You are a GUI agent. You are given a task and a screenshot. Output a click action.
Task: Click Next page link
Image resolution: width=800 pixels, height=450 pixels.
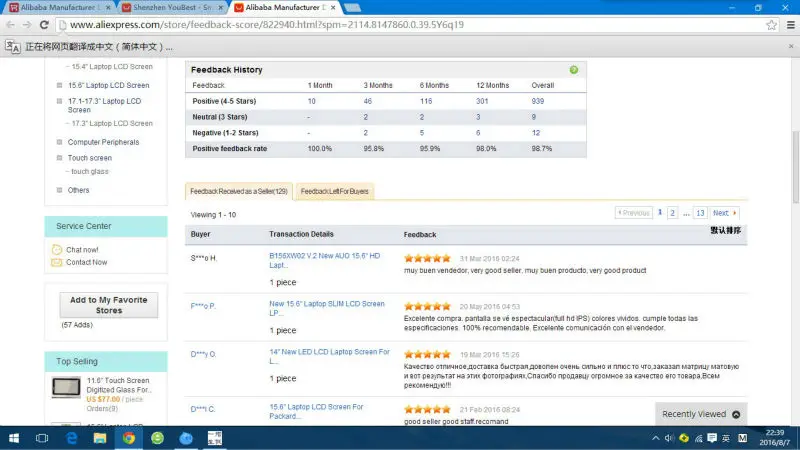coord(724,213)
